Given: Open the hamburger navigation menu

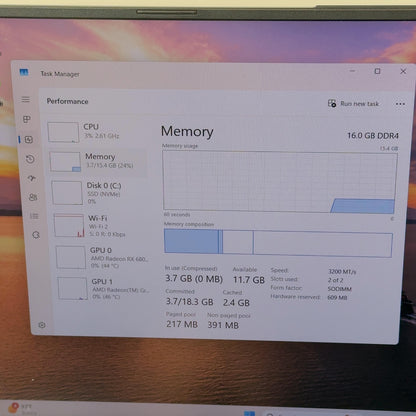Looking at the screenshot, I should pos(26,99).
